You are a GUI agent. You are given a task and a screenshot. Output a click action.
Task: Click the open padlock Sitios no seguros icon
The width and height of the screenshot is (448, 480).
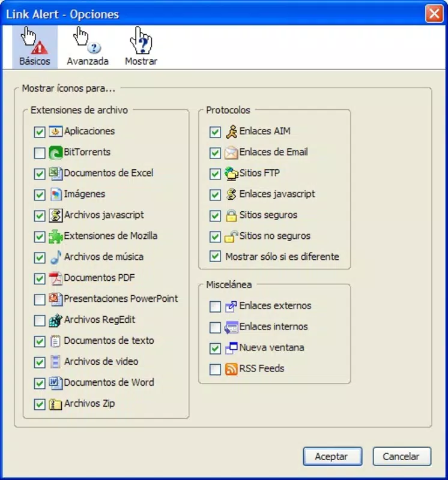pos(231,236)
